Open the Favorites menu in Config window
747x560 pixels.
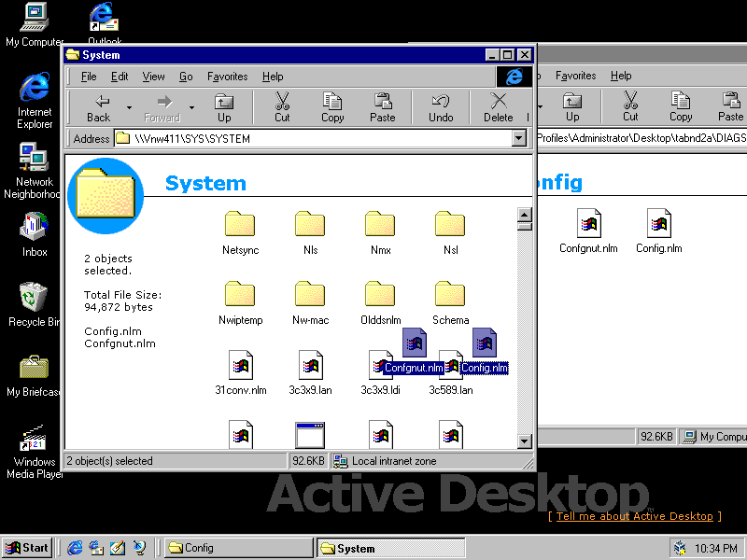point(575,76)
